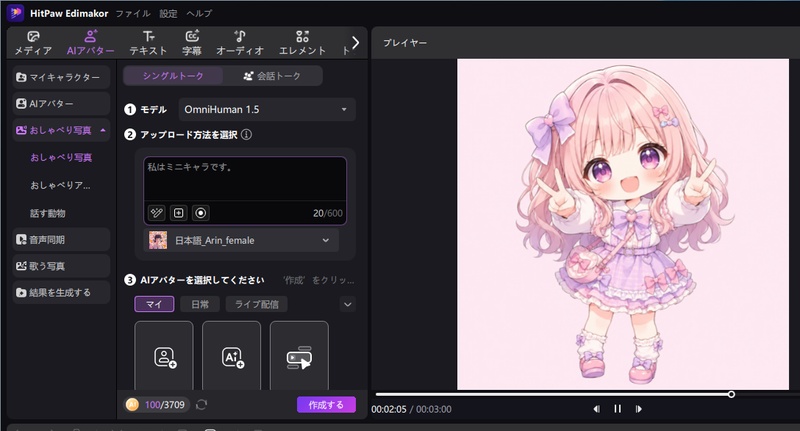Viewport: 800px width, 431px height.
Task: Click the playback progress slider handle
Action: [731, 394]
